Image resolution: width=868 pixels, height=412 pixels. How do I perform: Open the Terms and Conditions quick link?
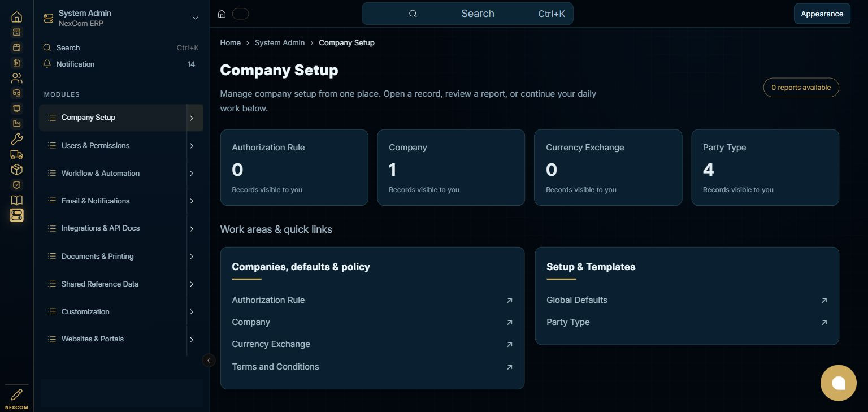click(x=372, y=367)
